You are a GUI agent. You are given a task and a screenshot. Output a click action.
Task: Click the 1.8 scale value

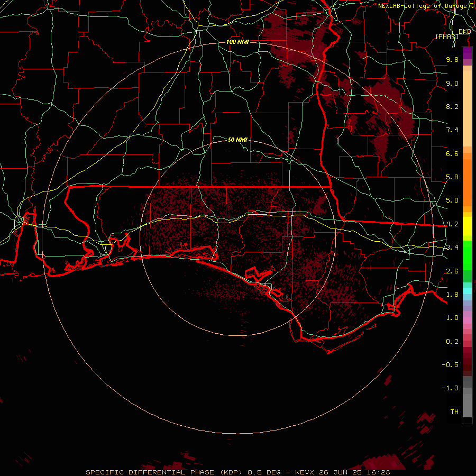[452, 295]
